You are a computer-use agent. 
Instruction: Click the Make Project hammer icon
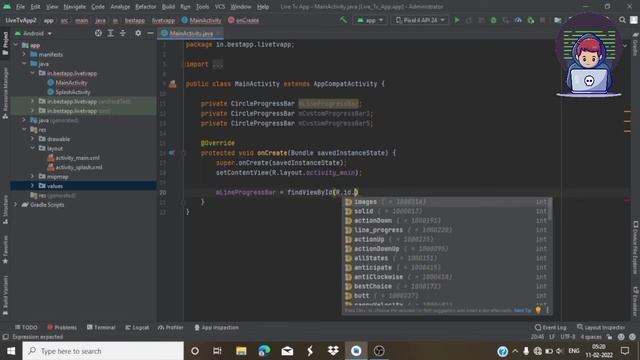point(343,20)
